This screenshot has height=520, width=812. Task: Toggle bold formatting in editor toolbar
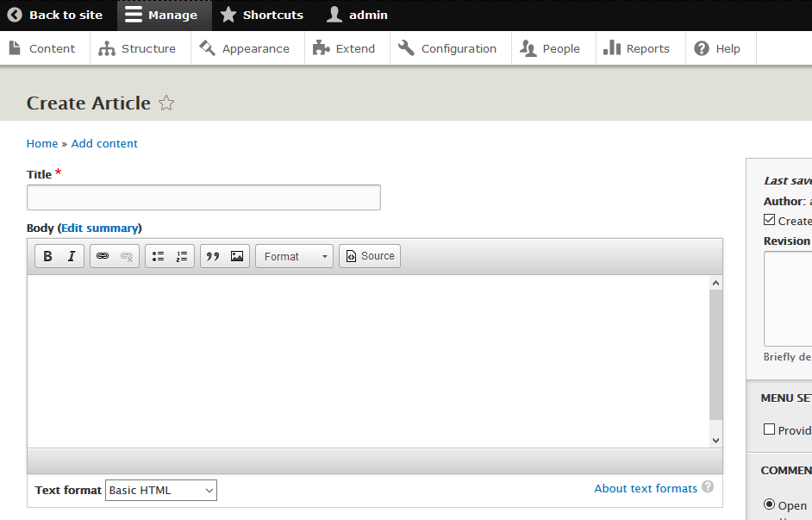47,256
